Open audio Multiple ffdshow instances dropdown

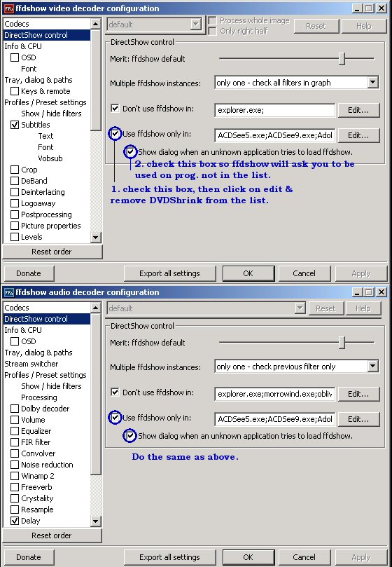(x=373, y=367)
